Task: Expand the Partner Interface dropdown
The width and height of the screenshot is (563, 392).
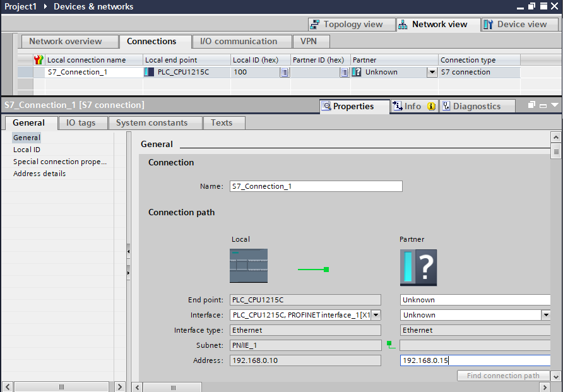Action: click(x=545, y=315)
